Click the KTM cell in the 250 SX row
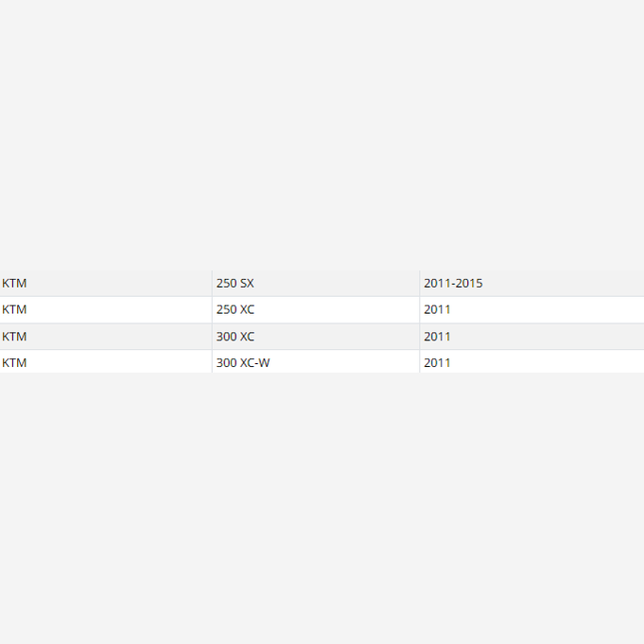This screenshot has height=644, width=644. click(106, 284)
